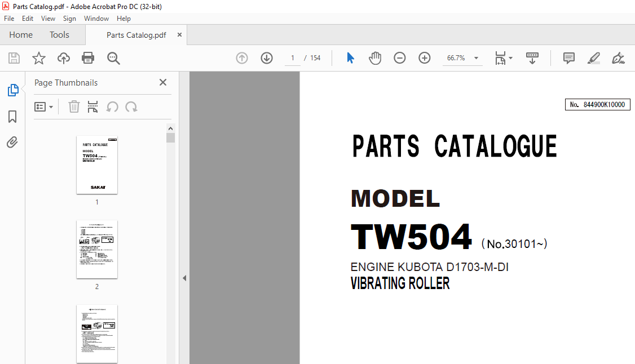Open the Sign document pen icon
The width and height of the screenshot is (635, 364).
tap(618, 58)
